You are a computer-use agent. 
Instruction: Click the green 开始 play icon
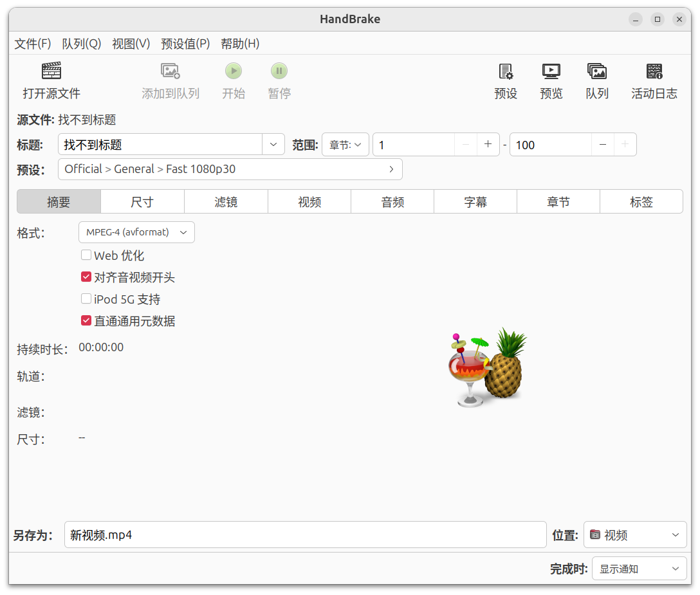click(x=234, y=71)
